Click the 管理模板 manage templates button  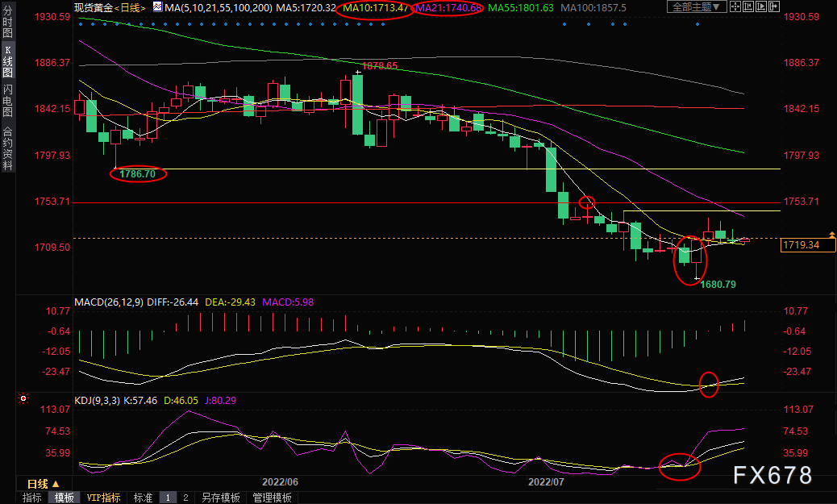(x=273, y=498)
